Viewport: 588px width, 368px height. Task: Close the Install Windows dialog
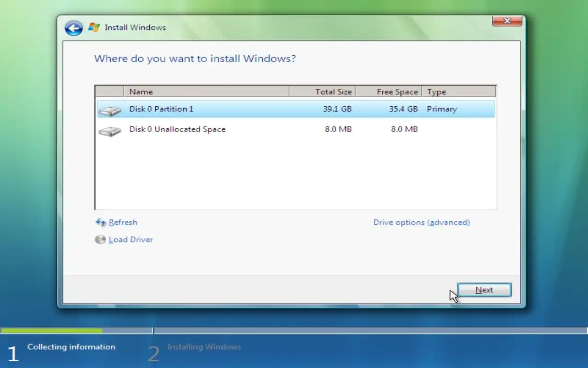click(x=507, y=21)
